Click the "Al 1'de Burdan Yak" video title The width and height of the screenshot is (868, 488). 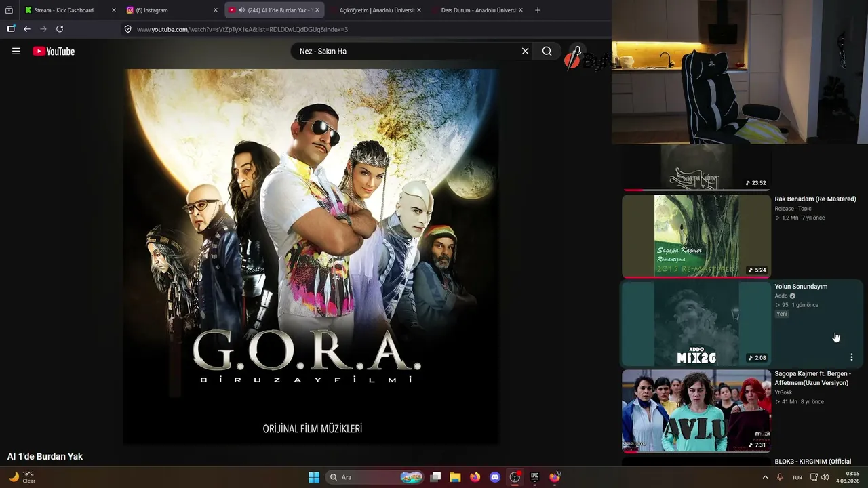tap(45, 457)
